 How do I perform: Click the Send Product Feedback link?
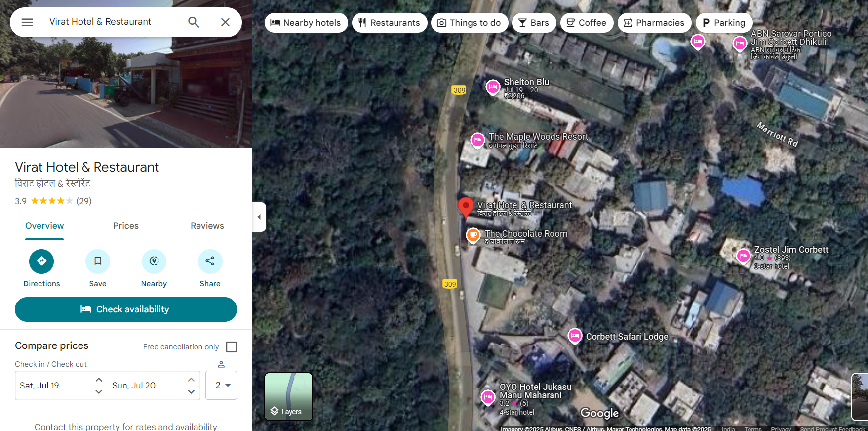coord(832,428)
